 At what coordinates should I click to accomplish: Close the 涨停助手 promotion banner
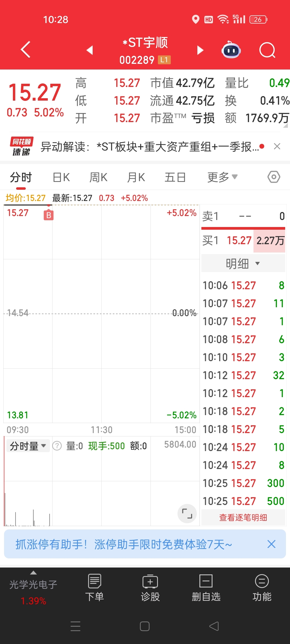271,544
